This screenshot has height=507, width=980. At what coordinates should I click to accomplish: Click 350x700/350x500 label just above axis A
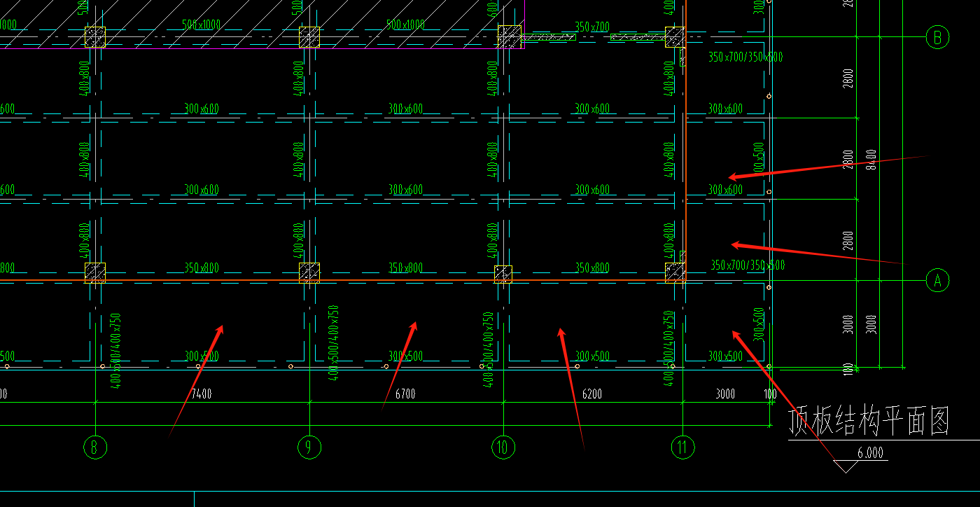(748, 265)
